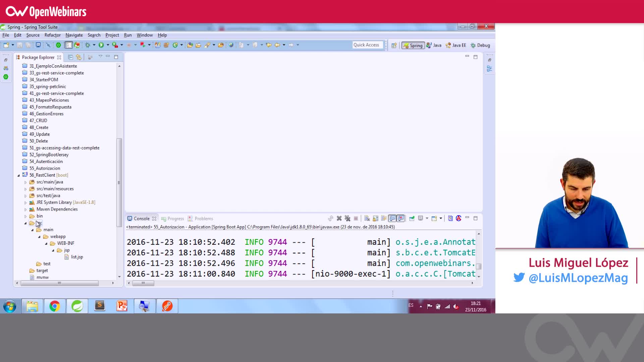Run the application with the Run toolbar icon
The image size is (644, 362).
[102, 45]
